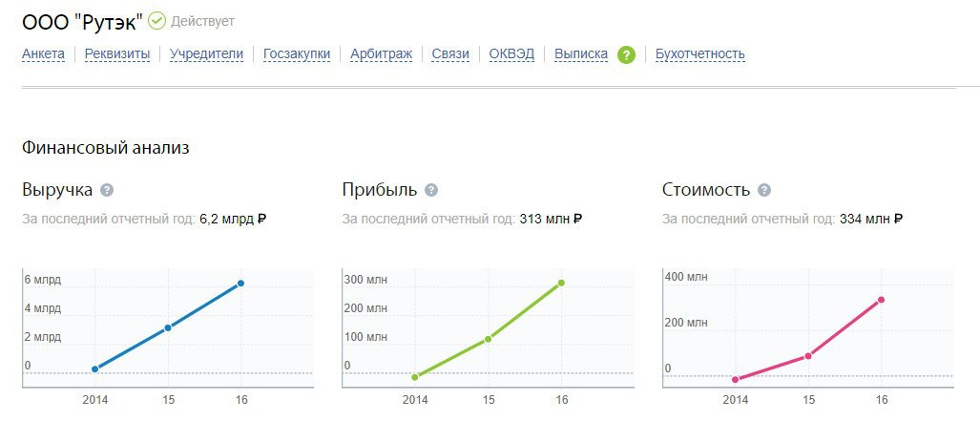980x442 pixels.
Task: Select year 15 point on Стоимость chart
Action: (808, 356)
